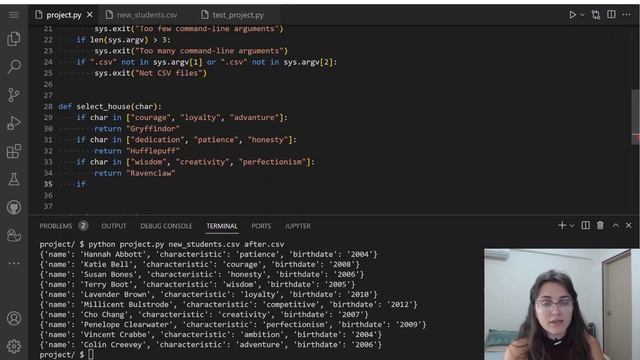Open the Extensions view
Viewport: 640px width, 360px height.
coord(14,151)
